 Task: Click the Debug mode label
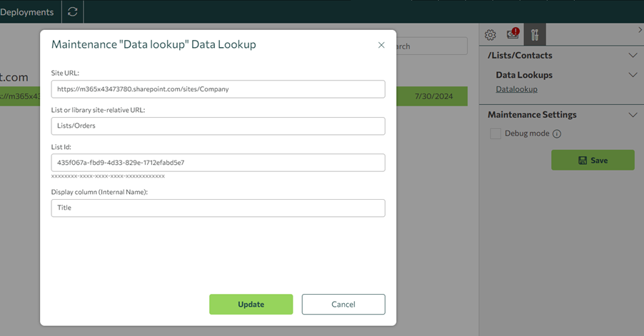pyautogui.click(x=527, y=133)
